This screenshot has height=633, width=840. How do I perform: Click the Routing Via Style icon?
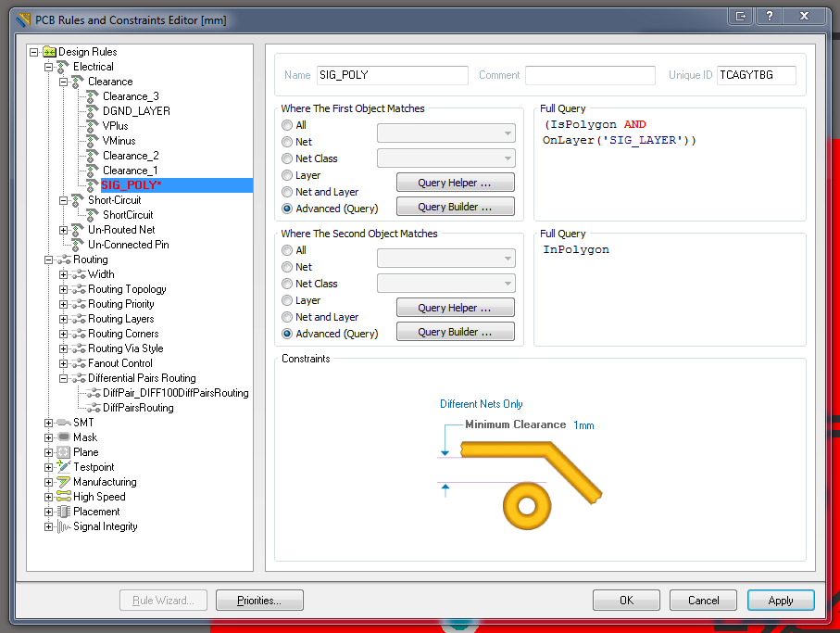[79, 348]
